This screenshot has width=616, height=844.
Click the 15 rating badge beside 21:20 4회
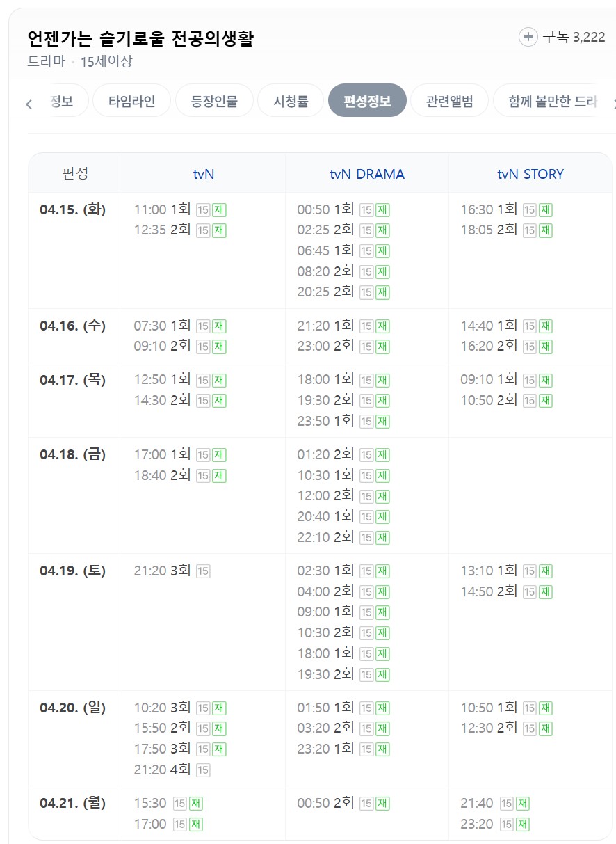point(203,770)
